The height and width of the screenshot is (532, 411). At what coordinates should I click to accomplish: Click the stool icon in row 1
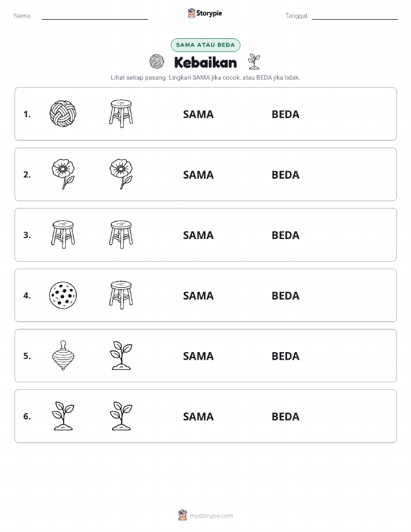pyautogui.click(x=121, y=114)
